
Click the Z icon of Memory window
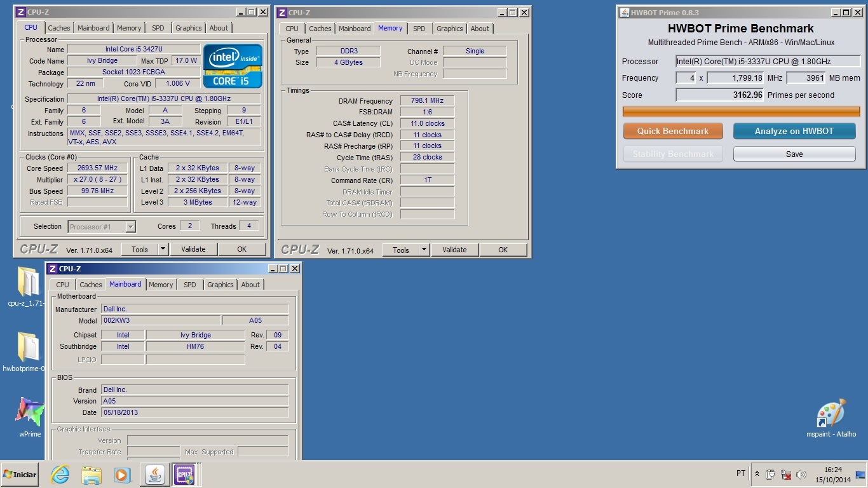[281, 12]
